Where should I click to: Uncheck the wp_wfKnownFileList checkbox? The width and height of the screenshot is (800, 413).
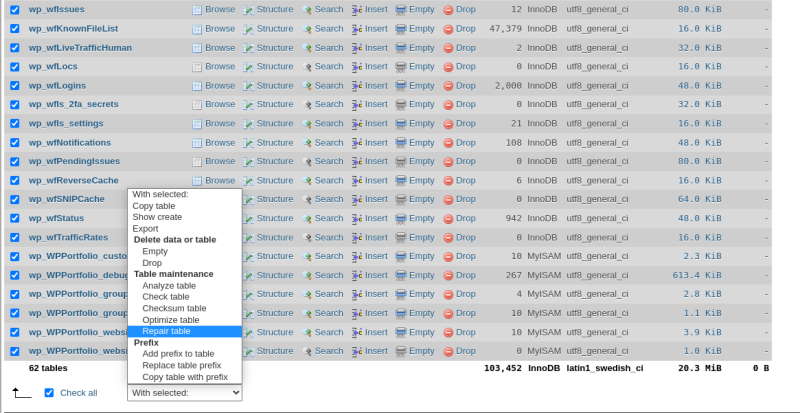[15, 29]
